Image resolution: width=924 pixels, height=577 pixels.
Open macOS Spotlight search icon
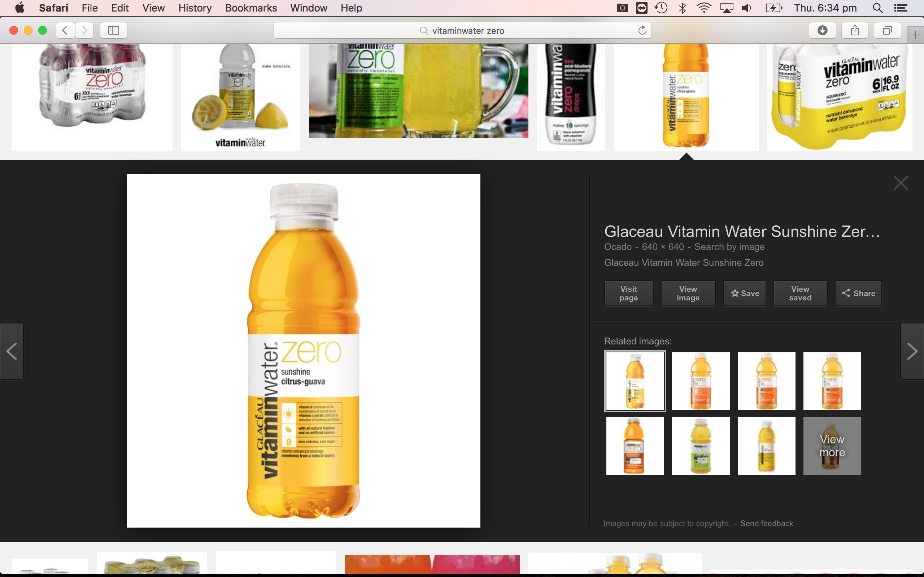[x=877, y=8]
